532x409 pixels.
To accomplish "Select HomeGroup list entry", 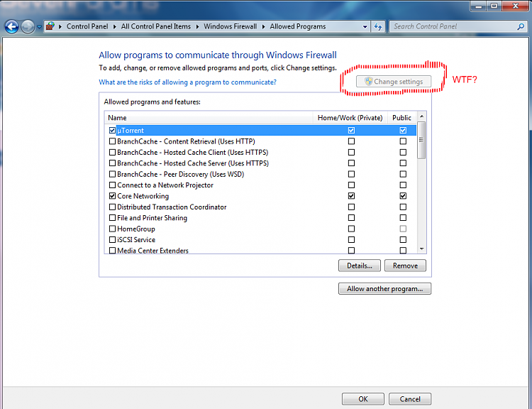I will coord(260,229).
